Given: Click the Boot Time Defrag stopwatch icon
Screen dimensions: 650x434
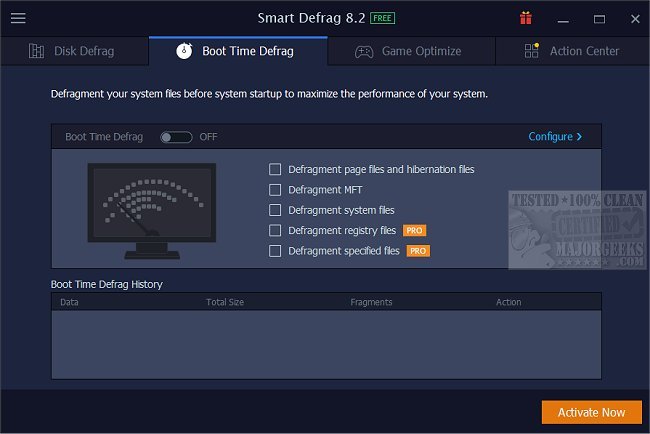Looking at the screenshot, I should coord(184,51).
